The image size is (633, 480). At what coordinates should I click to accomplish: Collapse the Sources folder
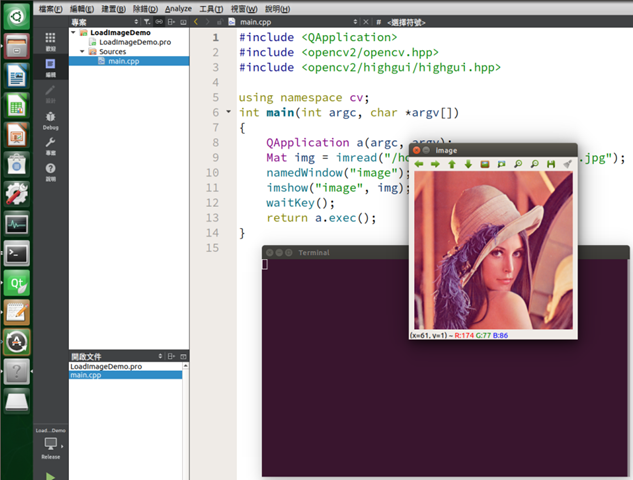[82, 51]
